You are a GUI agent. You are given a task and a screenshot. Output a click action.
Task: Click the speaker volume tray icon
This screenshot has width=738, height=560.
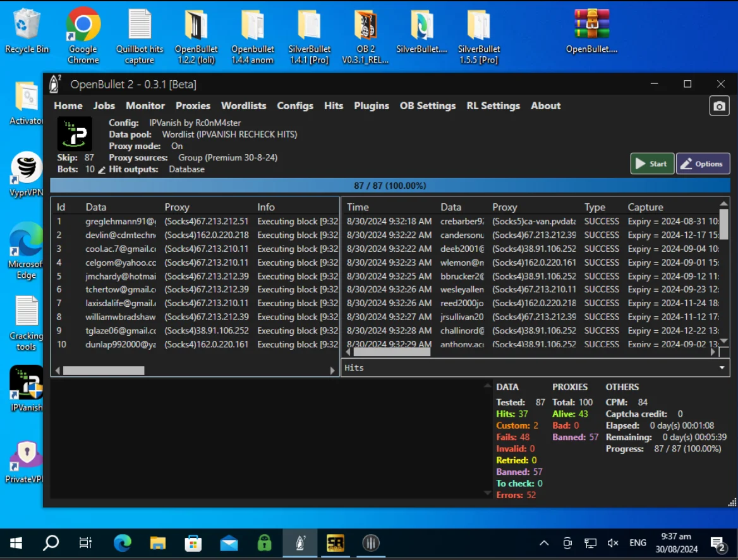click(612, 544)
